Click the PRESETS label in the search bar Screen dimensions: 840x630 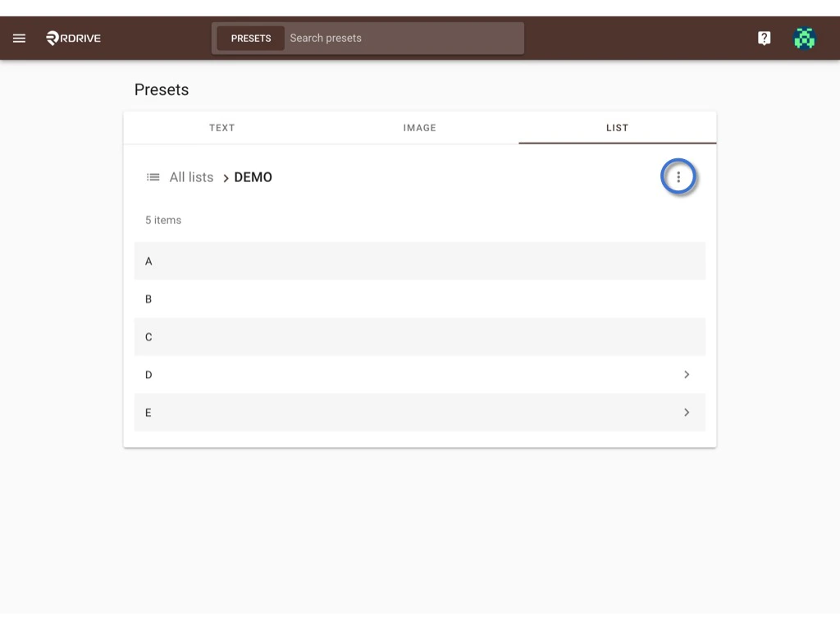click(249, 38)
